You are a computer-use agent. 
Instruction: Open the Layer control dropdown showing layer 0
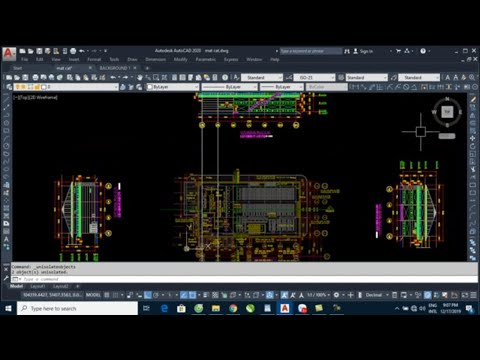(66, 87)
